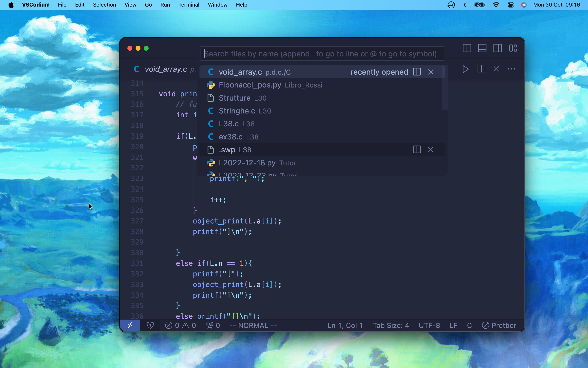The height and width of the screenshot is (368, 588).
Task: Open L38.c from the list
Action: pos(322,124)
